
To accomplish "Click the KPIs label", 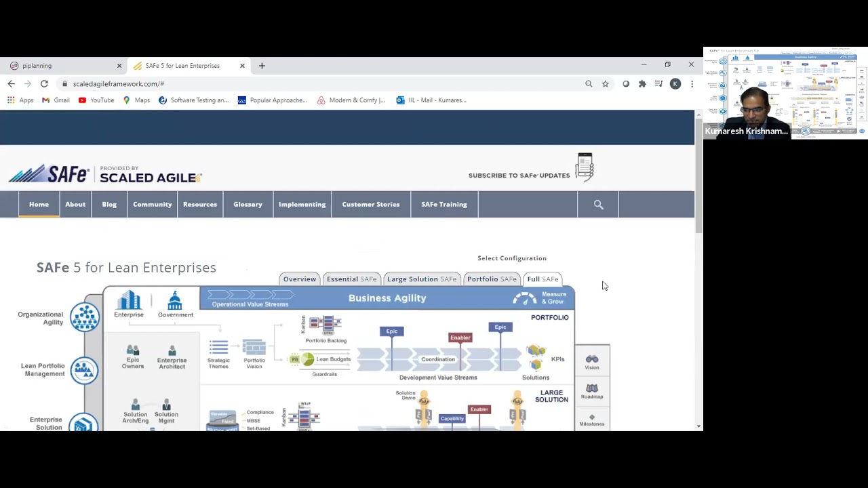I will click(557, 359).
